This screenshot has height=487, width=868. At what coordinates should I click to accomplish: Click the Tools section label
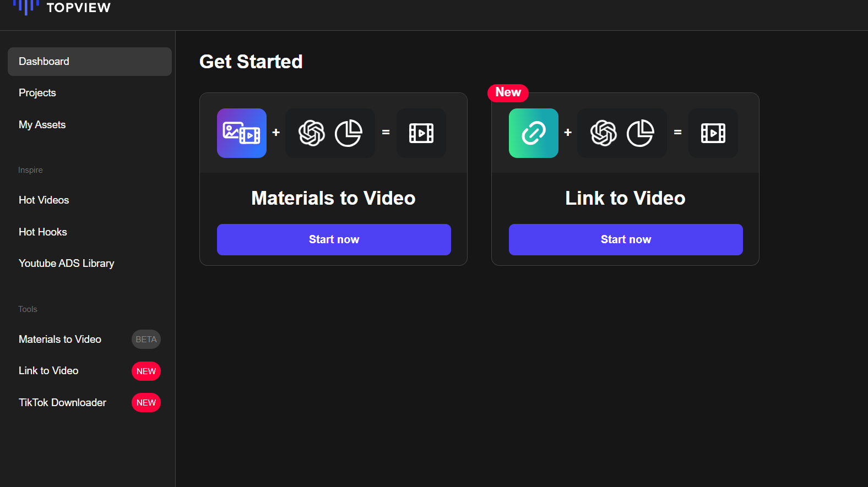point(28,309)
